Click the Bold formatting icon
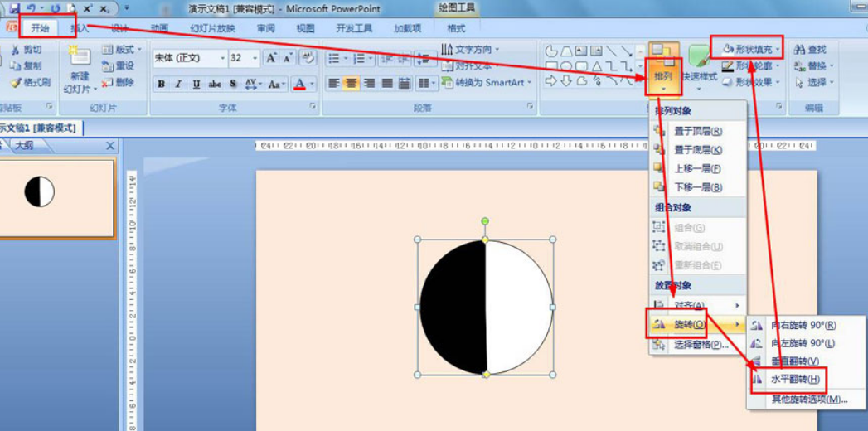Image resolution: width=868 pixels, height=431 pixels. [x=161, y=84]
